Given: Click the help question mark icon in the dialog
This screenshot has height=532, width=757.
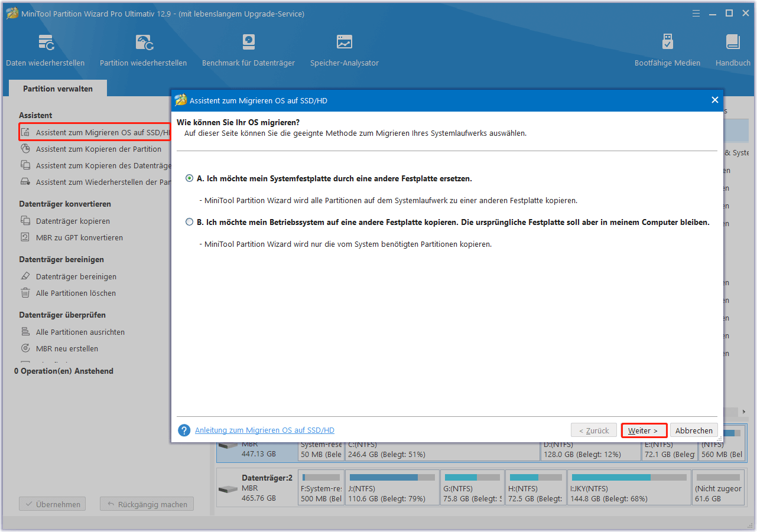Looking at the screenshot, I should [184, 430].
